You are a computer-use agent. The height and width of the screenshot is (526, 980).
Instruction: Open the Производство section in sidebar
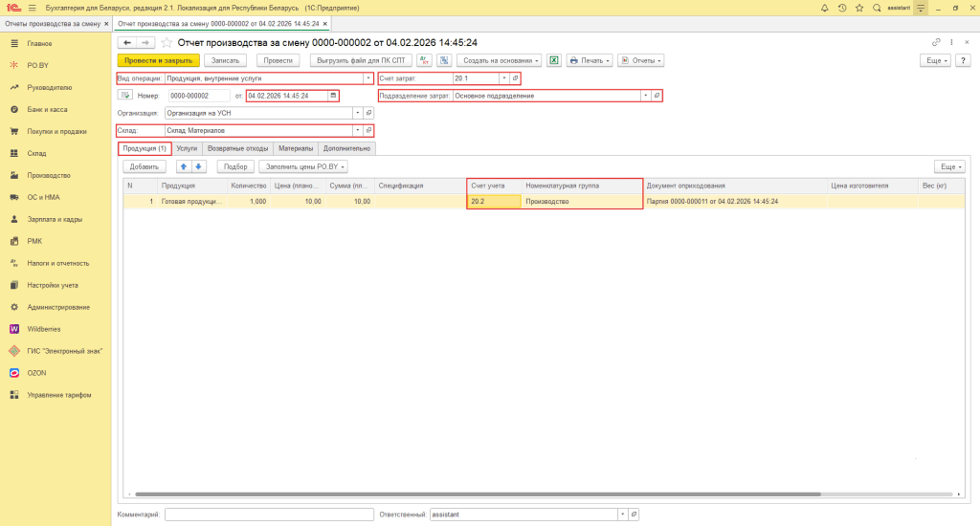click(x=49, y=175)
